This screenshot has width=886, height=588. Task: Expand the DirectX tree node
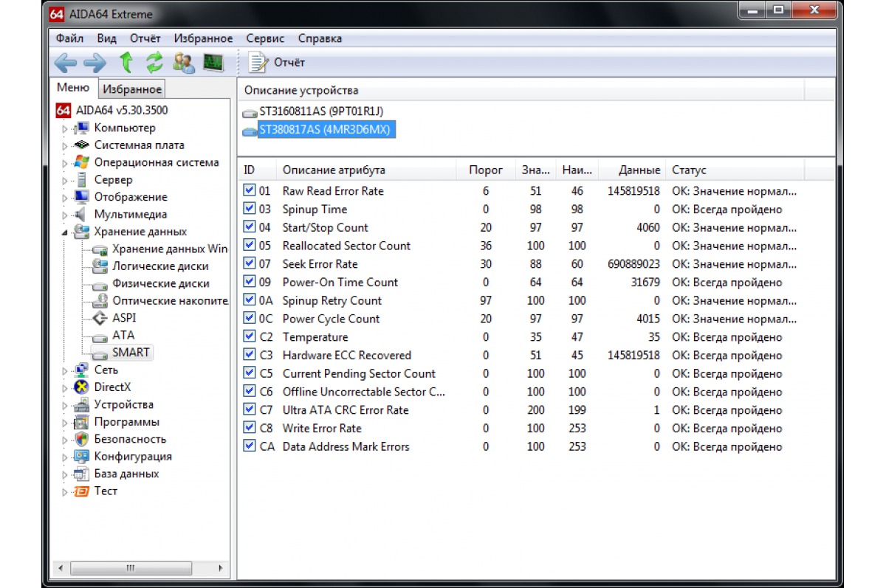tap(65, 387)
